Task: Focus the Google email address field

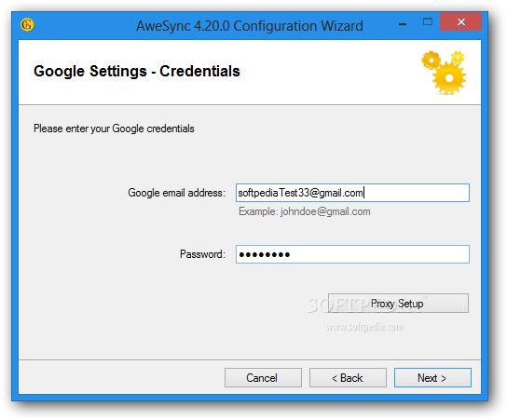Action: [352, 193]
